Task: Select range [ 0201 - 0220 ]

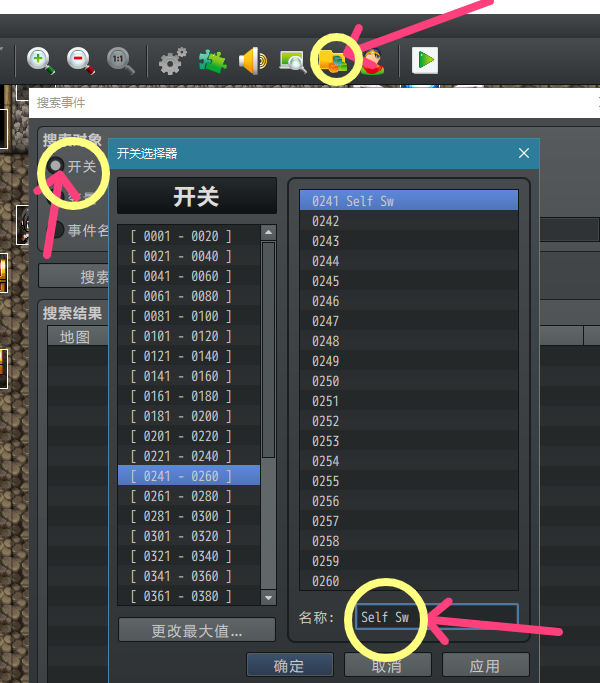Action: 189,436
